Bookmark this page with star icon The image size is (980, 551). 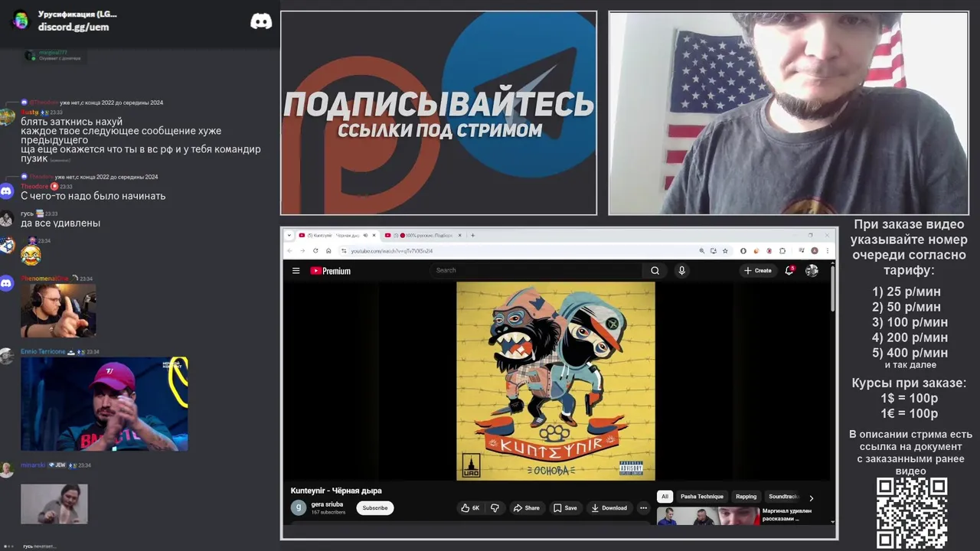click(x=725, y=250)
